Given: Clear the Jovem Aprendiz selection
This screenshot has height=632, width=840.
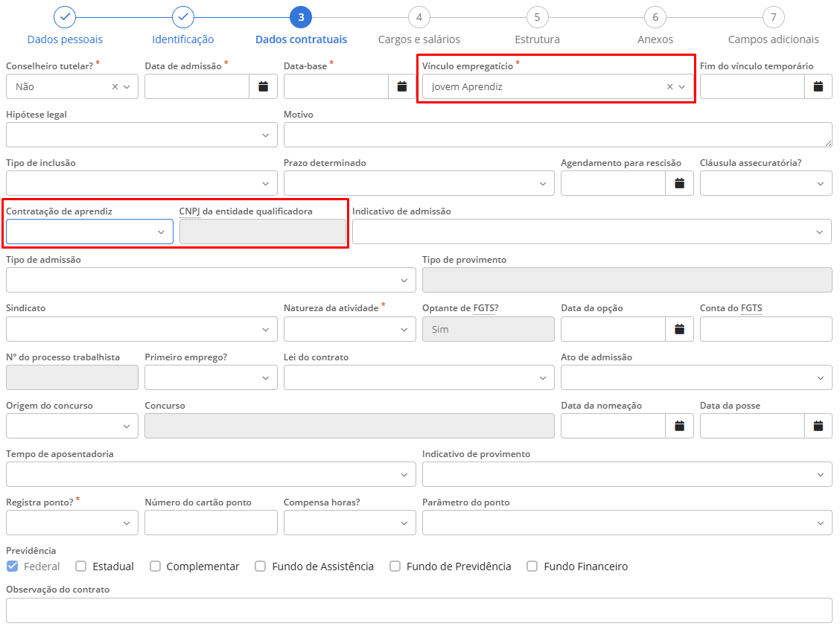Looking at the screenshot, I should point(669,87).
